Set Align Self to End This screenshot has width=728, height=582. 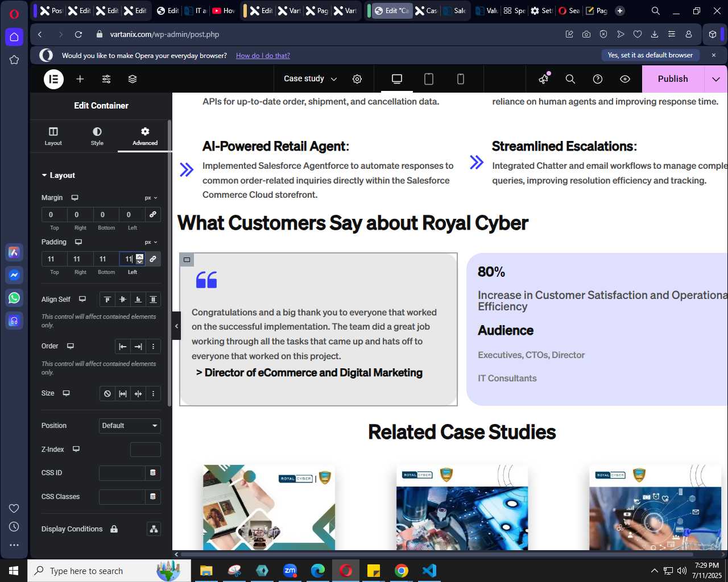point(138,300)
